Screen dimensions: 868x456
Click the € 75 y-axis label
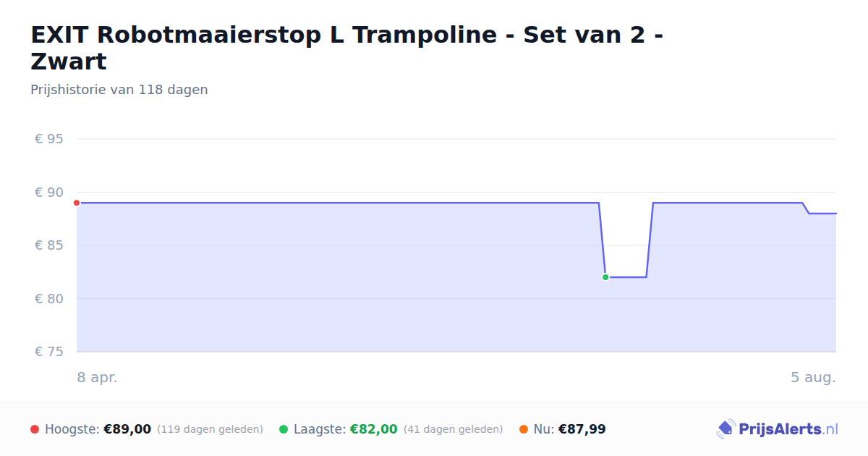pyautogui.click(x=49, y=352)
